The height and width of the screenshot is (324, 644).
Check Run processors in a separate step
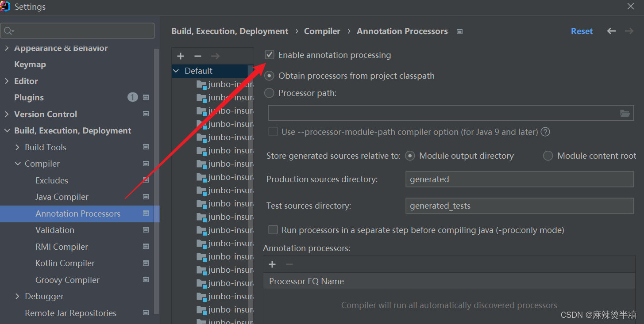273,230
